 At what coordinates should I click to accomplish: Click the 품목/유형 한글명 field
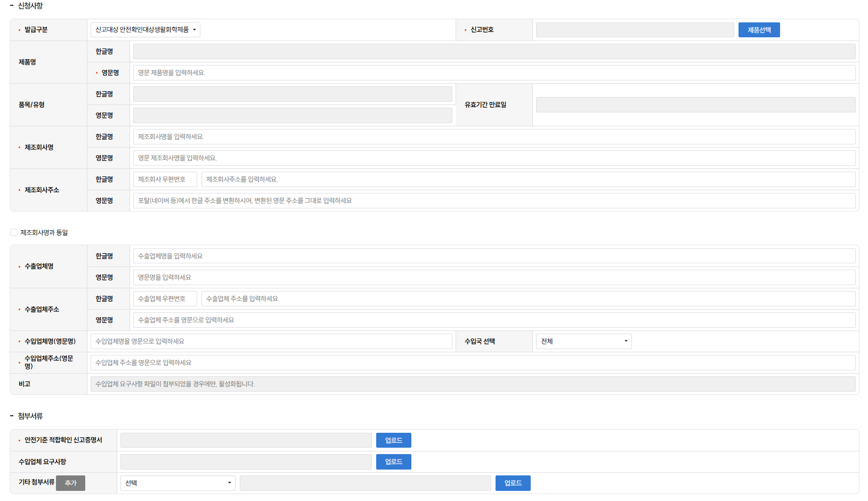(293, 94)
